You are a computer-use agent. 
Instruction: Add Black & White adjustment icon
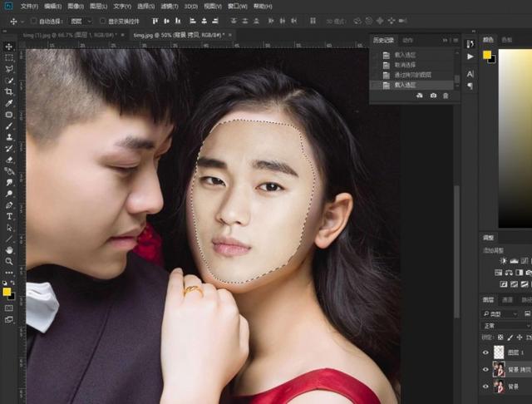click(520, 273)
